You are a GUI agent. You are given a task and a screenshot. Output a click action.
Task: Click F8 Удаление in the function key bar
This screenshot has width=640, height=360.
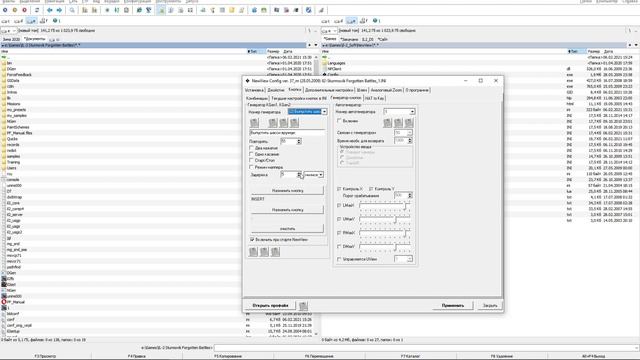[x=502, y=356]
